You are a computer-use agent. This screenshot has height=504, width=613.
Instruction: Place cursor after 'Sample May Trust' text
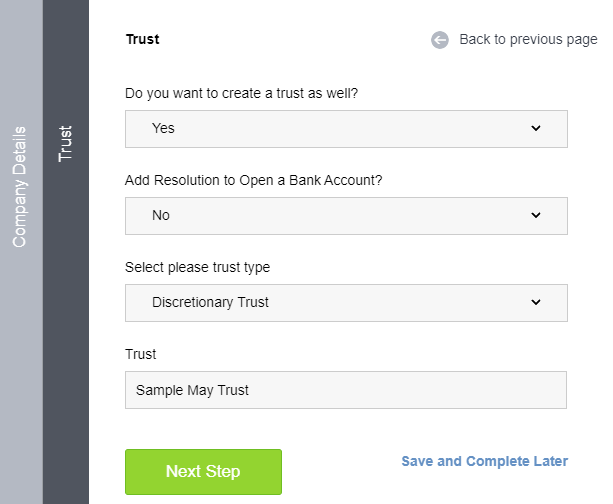tap(250, 390)
